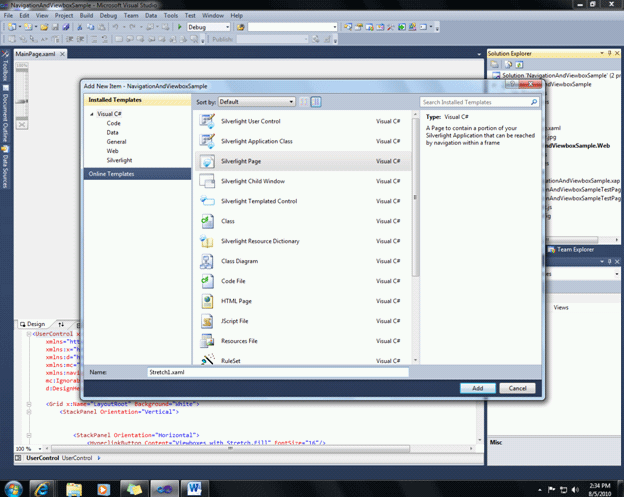Screen dimensions: 624x497
Task: Click the Start Debugging green arrow
Action: coord(179,27)
